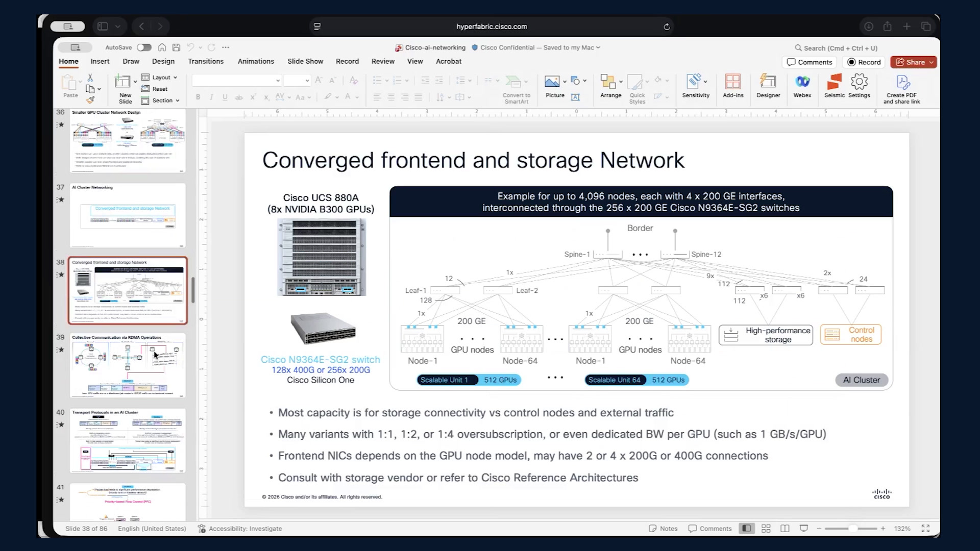The width and height of the screenshot is (980, 551).
Task: Create PDF and share link
Action: point(901,89)
